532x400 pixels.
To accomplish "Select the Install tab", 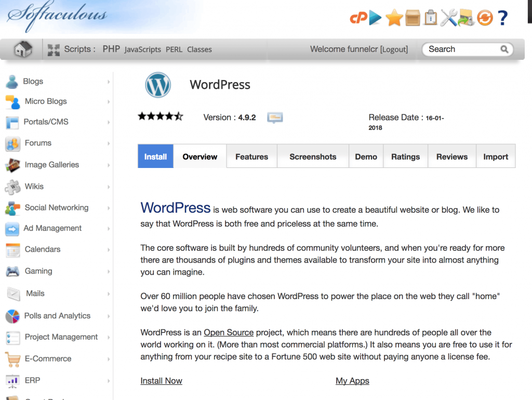I will pyautogui.click(x=155, y=157).
